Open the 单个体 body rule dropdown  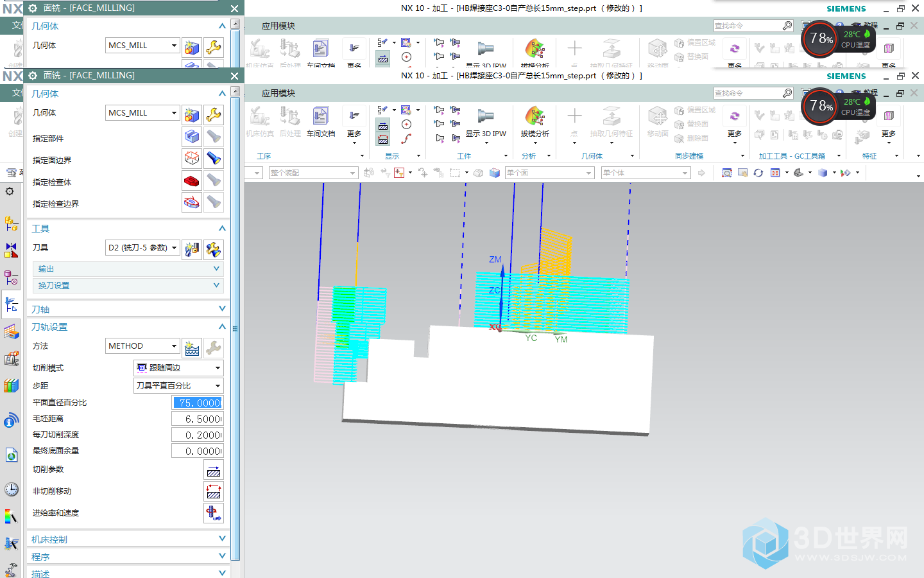point(646,173)
